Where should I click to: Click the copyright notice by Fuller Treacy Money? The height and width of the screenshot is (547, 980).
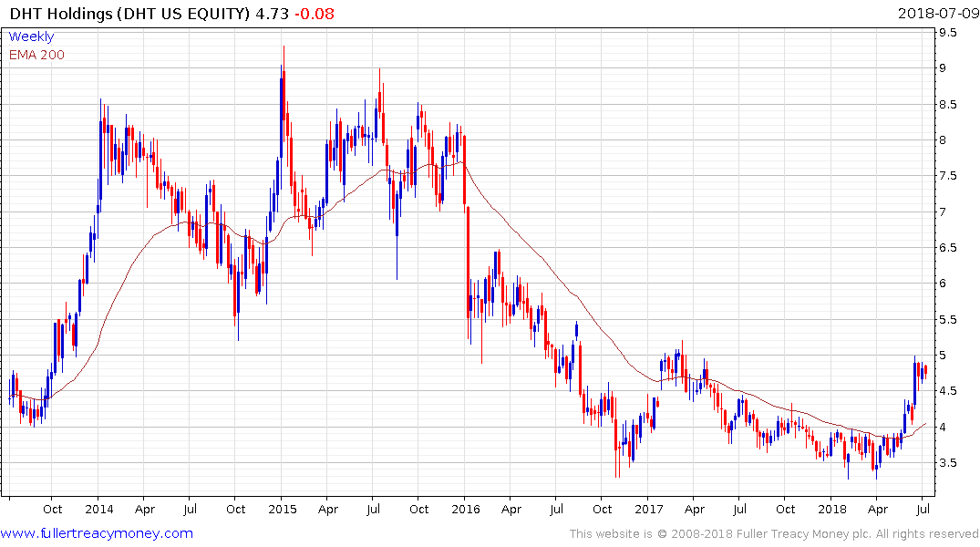click(774, 534)
